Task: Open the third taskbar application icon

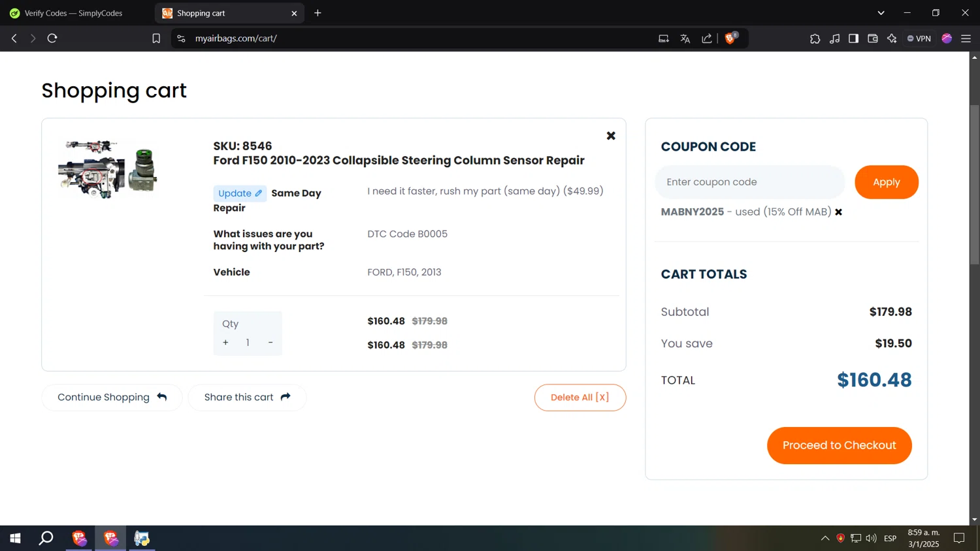Action: [x=142, y=539]
